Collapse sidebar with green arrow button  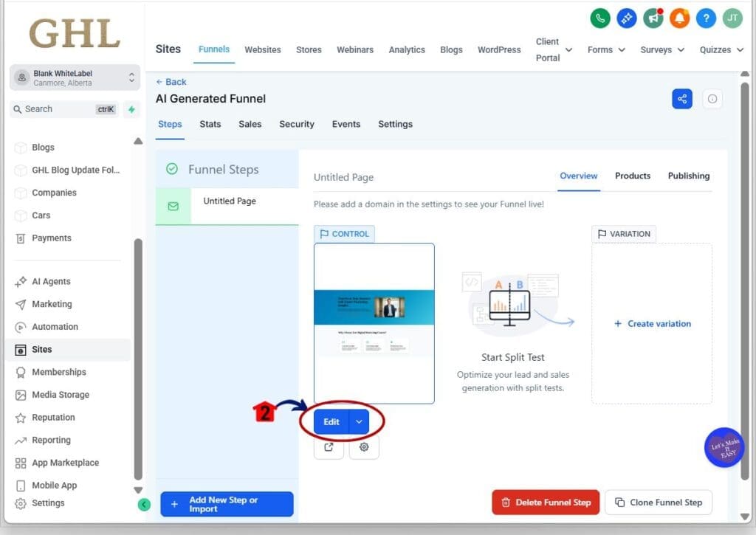(144, 505)
